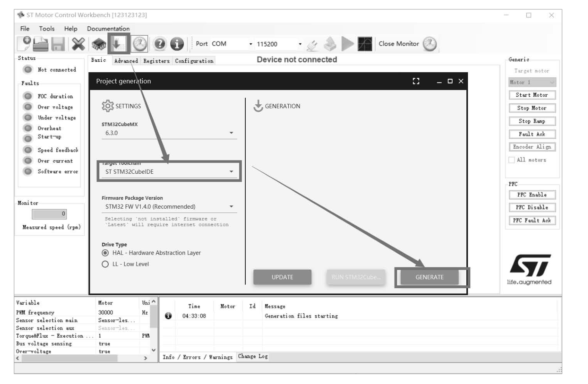Click the variable list scroll down arrow
Image resolution: width=588 pixels, height=384 pixels.
[154, 350]
